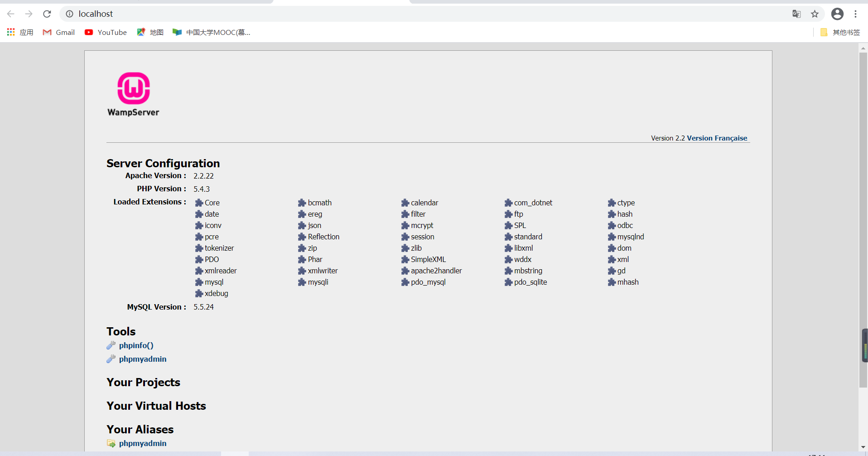Click the back navigation arrow
Screen dimensions: 868x456
(x=10, y=14)
